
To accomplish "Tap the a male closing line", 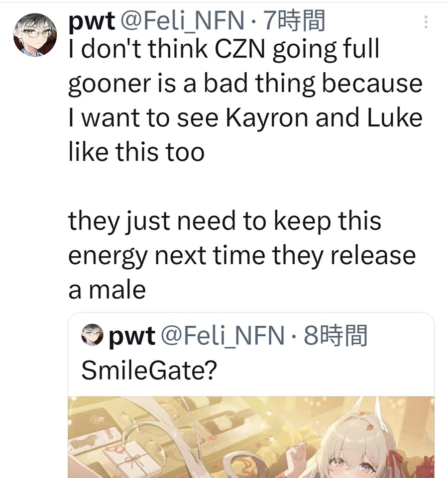I will pos(107,289).
